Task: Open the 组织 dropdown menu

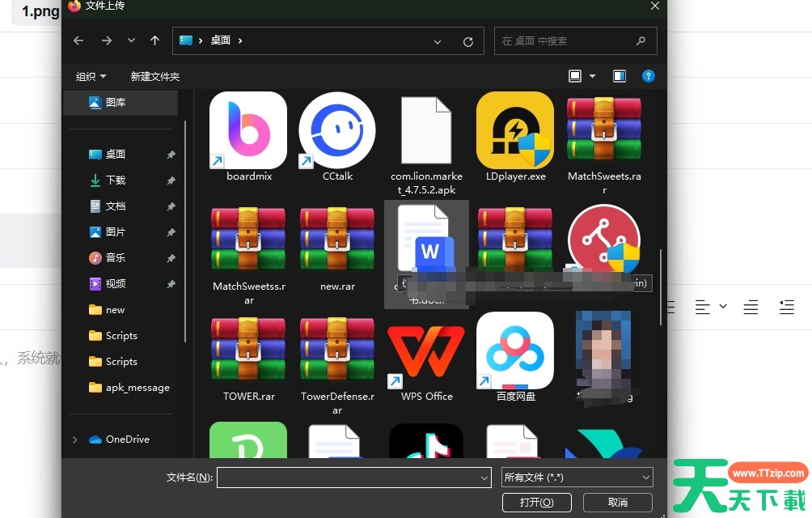Action: coord(91,76)
